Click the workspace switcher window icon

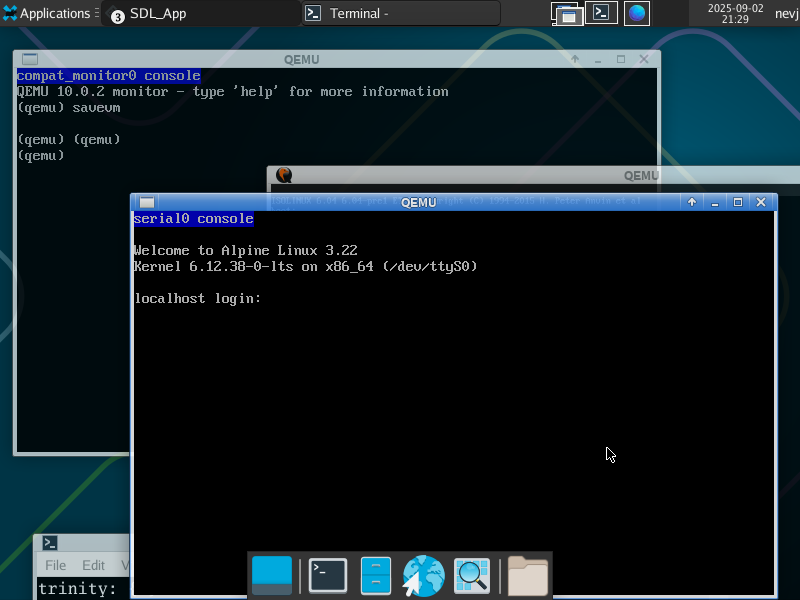567,13
